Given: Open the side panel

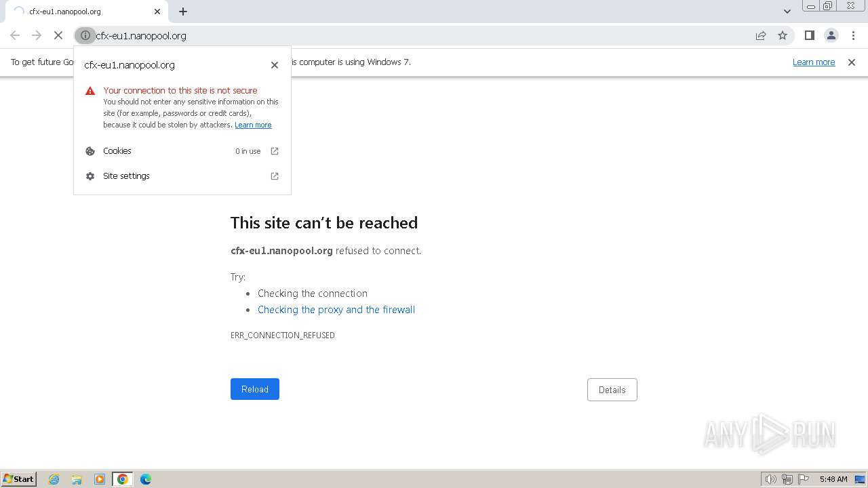Looking at the screenshot, I should [x=809, y=35].
